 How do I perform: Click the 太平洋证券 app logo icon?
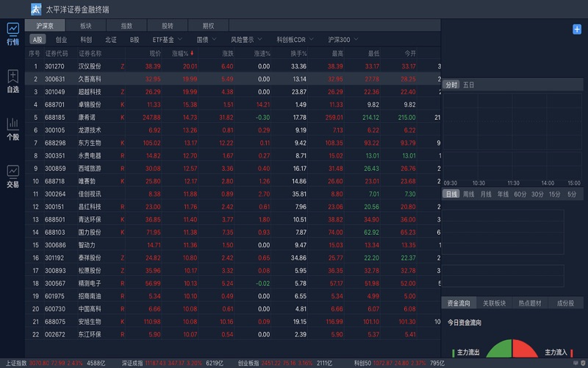click(x=36, y=9)
